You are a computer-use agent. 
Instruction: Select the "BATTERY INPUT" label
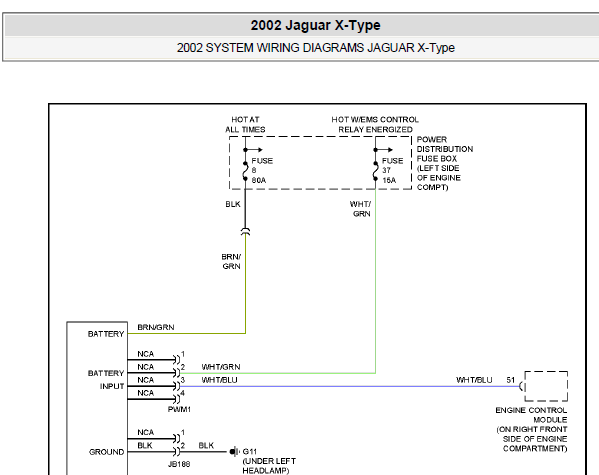click(106, 379)
